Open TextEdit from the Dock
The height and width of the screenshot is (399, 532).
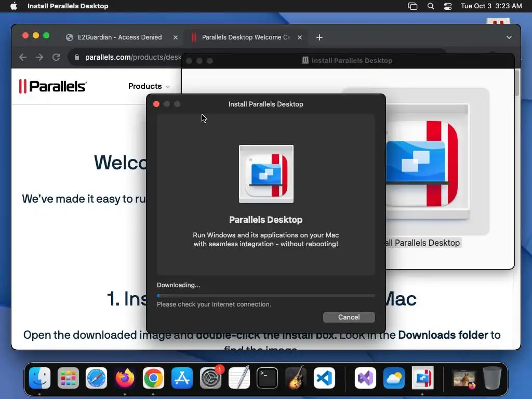click(239, 378)
